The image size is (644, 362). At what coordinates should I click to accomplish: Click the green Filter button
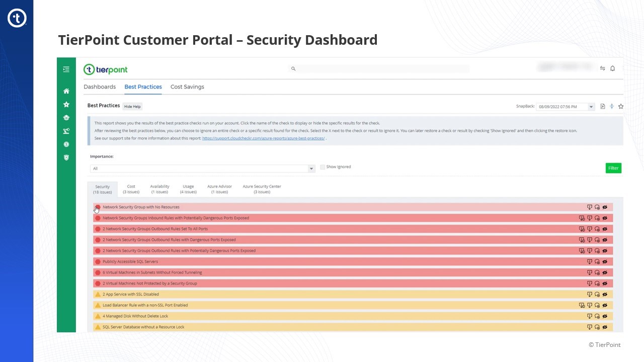coord(613,168)
